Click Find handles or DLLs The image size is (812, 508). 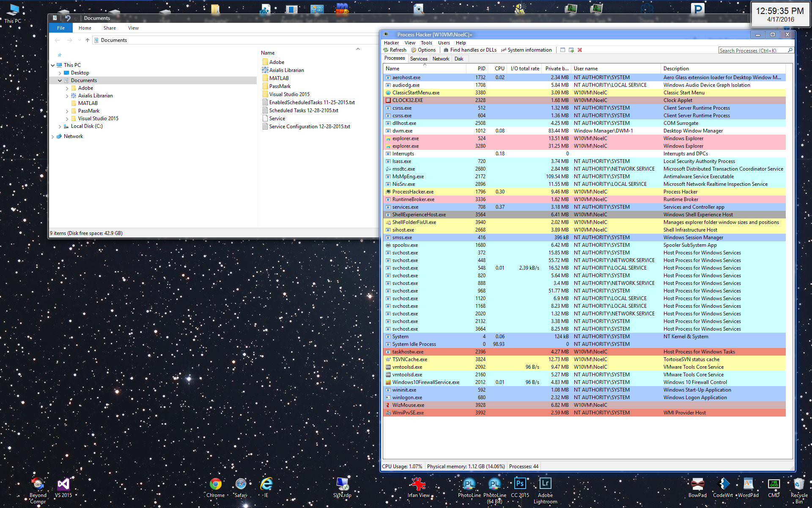470,50
